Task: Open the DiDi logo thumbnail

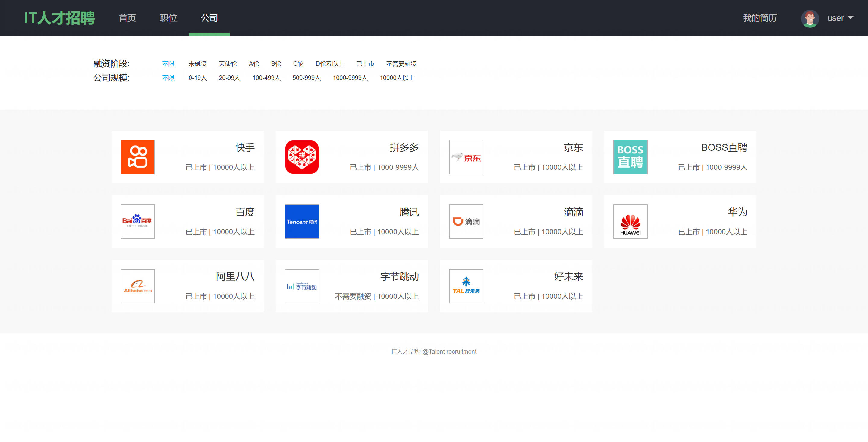Action: [466, 222]
